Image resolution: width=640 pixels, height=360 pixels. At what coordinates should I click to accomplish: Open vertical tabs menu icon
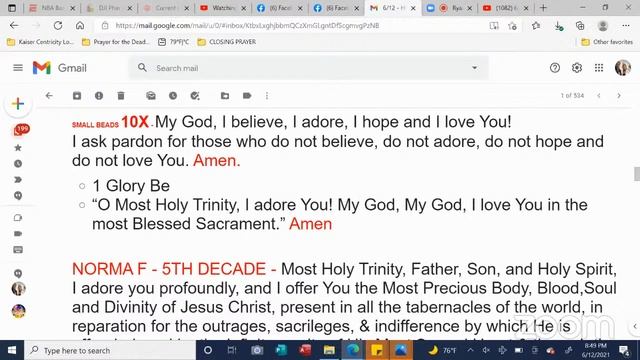[12, 8]
